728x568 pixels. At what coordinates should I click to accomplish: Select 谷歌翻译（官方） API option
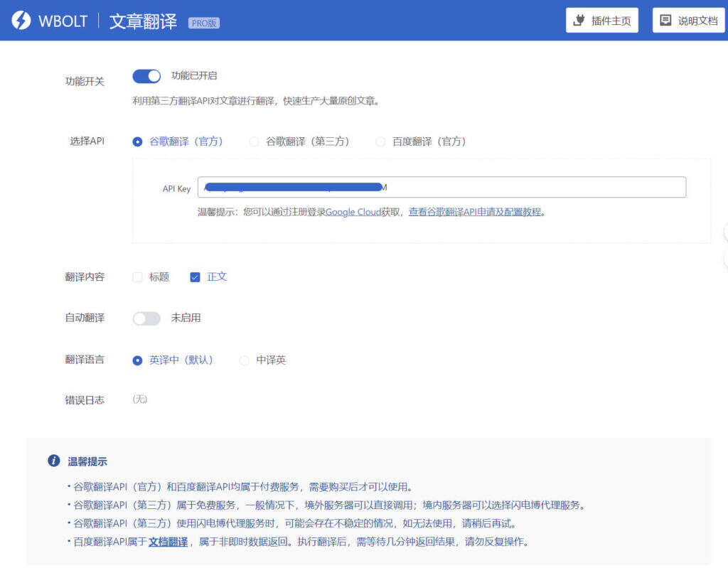coord(138,141)
